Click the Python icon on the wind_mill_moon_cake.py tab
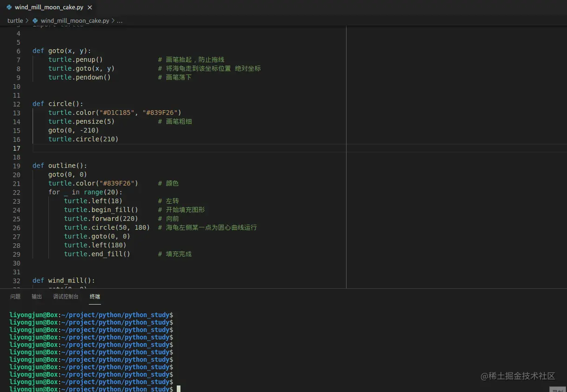This screenshot has height=392, width=567. click(9, 7)
